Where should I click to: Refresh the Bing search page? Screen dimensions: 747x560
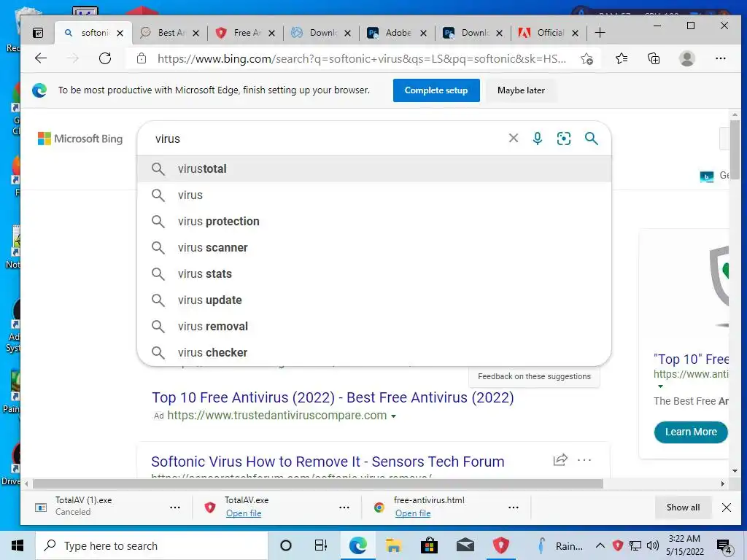105,58
